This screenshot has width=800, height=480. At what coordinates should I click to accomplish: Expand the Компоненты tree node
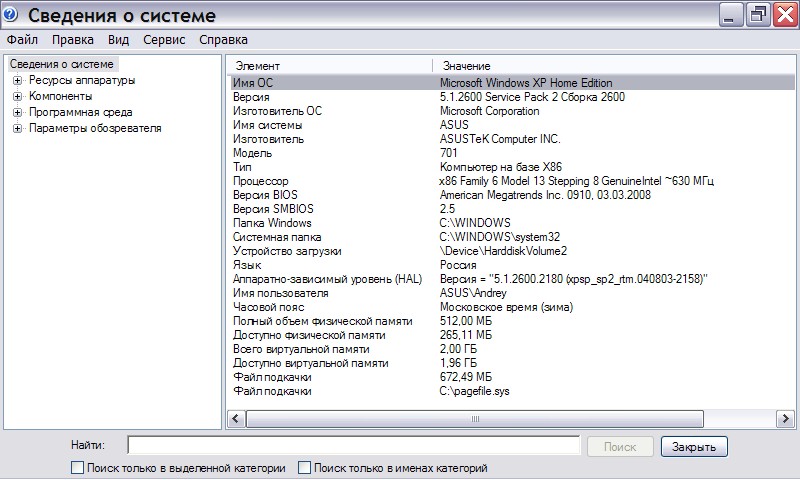17,96
